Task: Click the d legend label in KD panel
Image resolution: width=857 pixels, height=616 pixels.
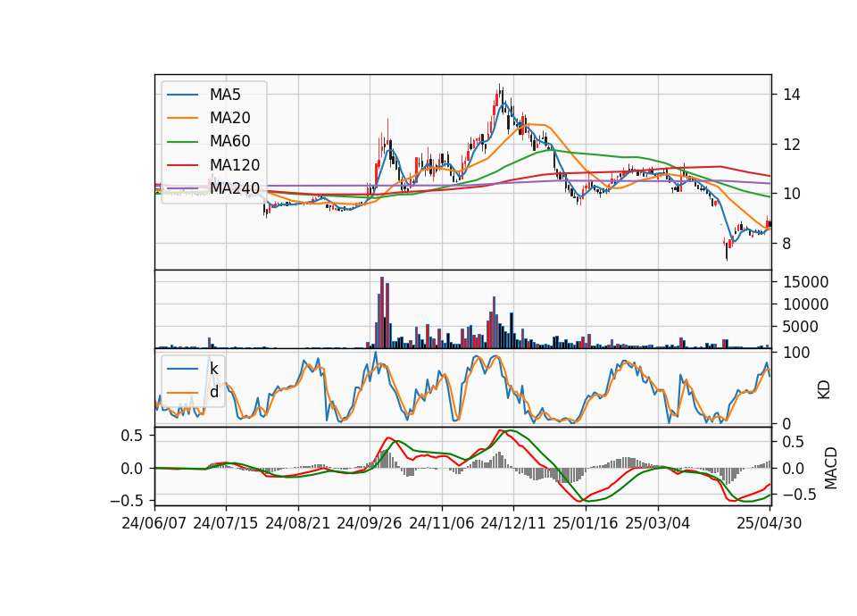Action: [x=214, y=392]
